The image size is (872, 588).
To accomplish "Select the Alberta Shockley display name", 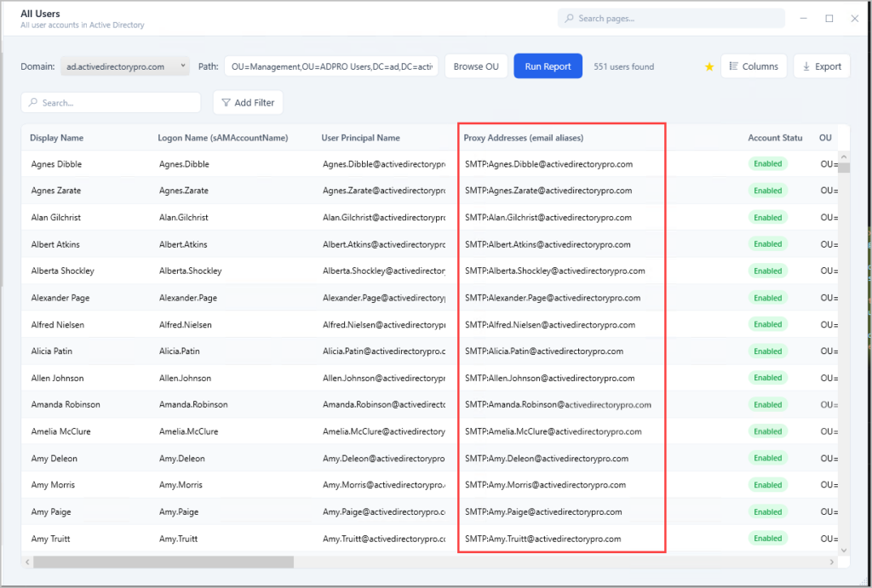I will coord(62,271).
